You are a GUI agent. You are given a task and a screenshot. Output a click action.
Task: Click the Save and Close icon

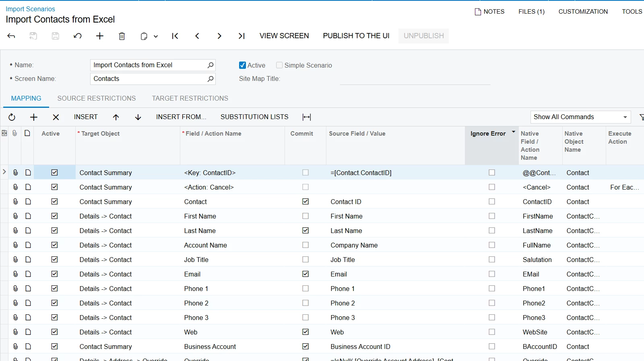tap(33, 36)
